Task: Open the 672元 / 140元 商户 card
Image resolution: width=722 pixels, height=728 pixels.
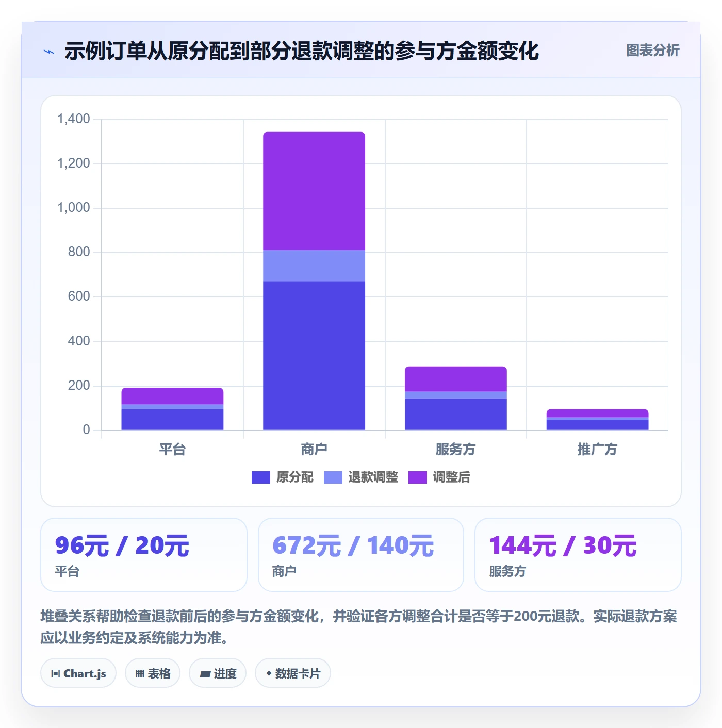Action: coord(361,555)
